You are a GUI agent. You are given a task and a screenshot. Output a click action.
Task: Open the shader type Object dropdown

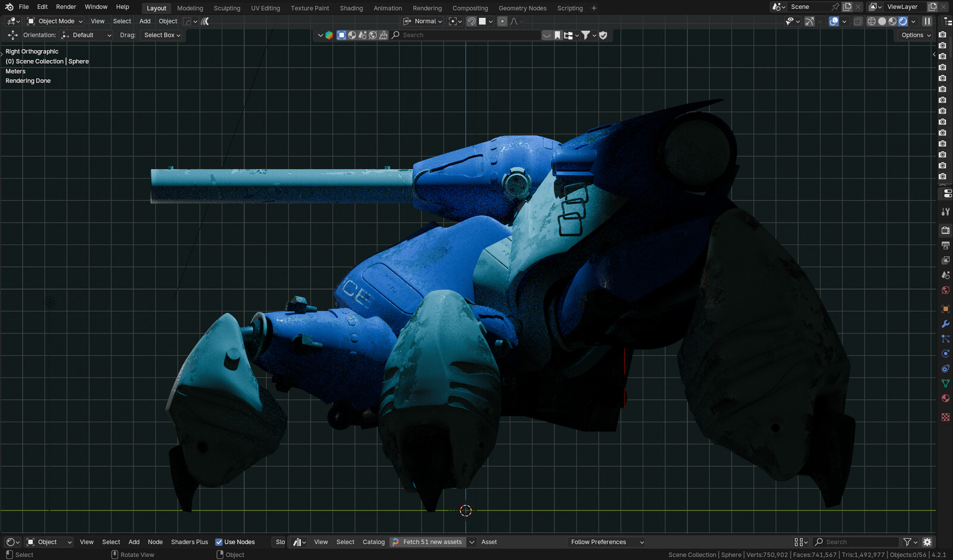click(x=49, y=542)
